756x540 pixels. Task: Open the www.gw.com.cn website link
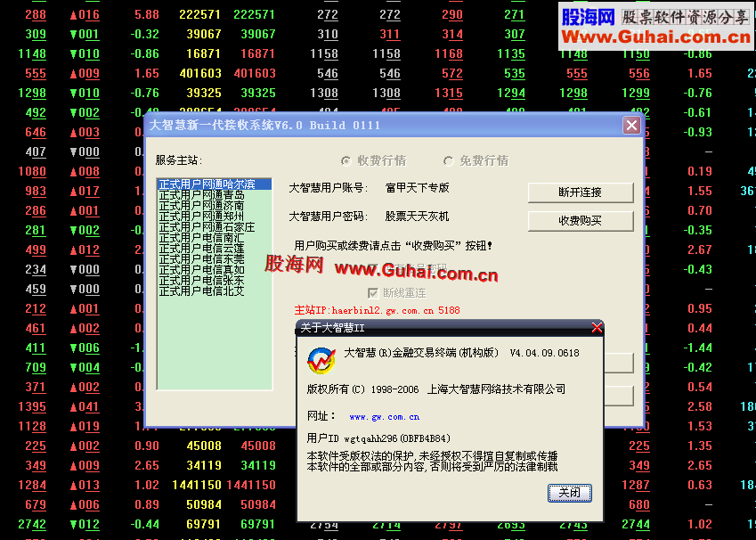[x=385, y=417]
